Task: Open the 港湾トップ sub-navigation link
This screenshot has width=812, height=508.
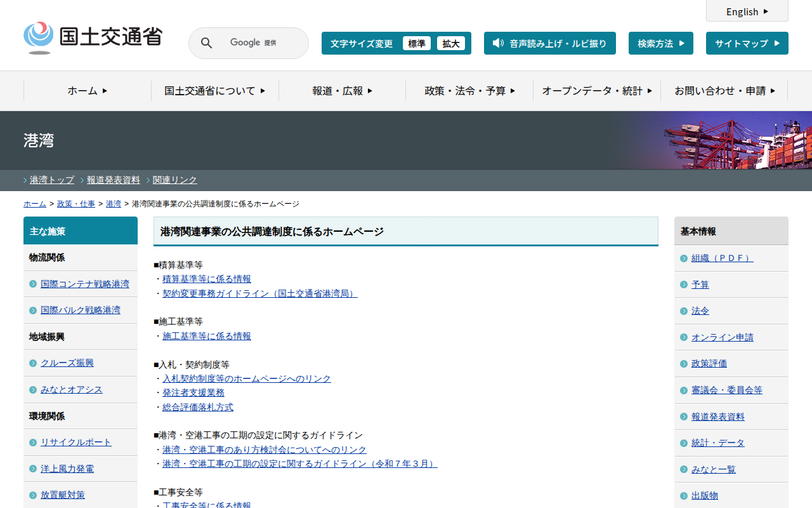Action: [x=52, y=180]
